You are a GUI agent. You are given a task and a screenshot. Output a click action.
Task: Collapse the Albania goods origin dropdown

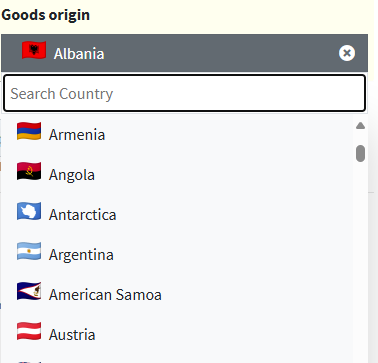click(184, 53)
